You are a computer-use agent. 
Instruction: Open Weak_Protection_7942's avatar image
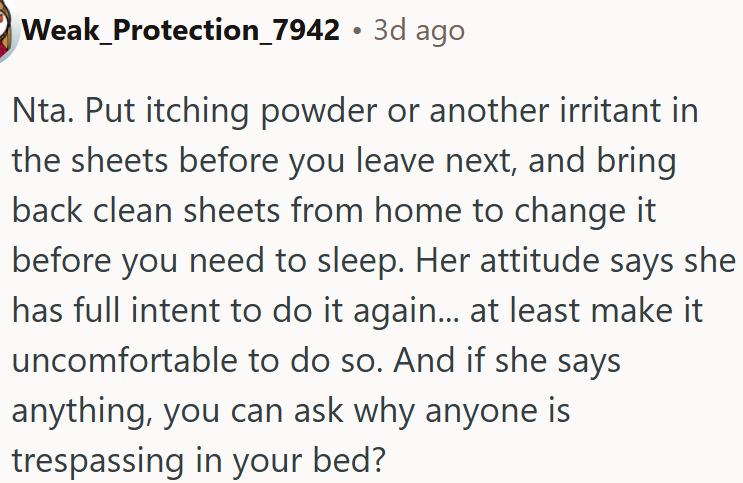8,31
